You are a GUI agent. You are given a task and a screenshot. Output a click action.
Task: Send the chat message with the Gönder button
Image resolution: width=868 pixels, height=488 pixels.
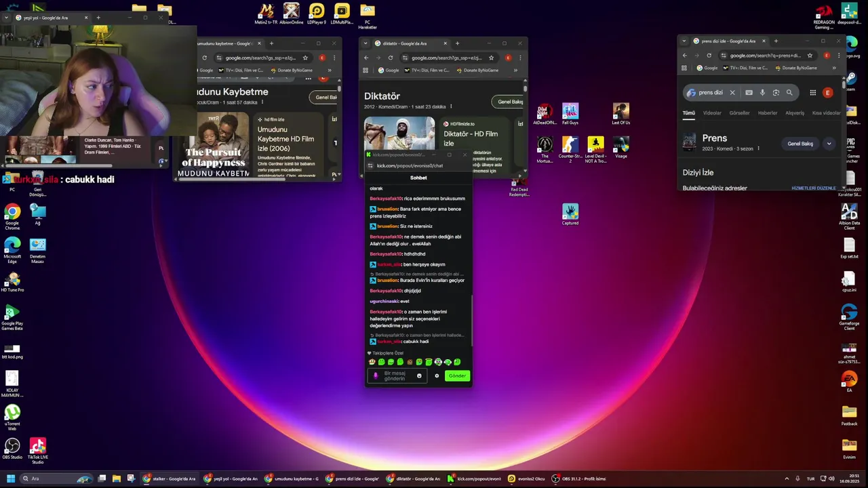pyautogui.click(x=457, y=375)
